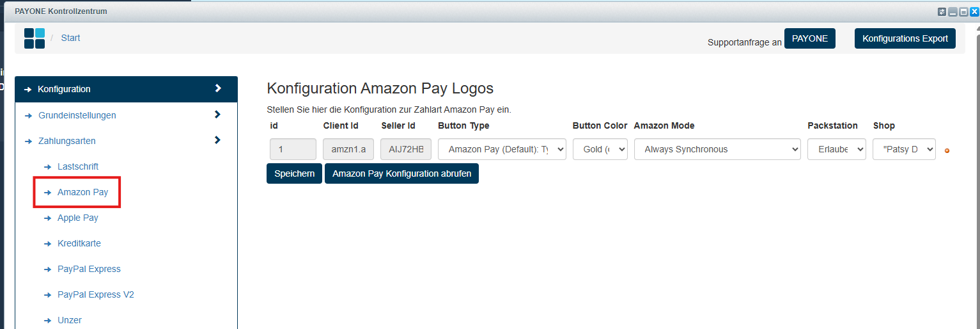Image resolution: width=980 pixels, height=329 pixels.
Task: Expand the Grundeinstellungen chevron
Action: click(x=217, y=115)
